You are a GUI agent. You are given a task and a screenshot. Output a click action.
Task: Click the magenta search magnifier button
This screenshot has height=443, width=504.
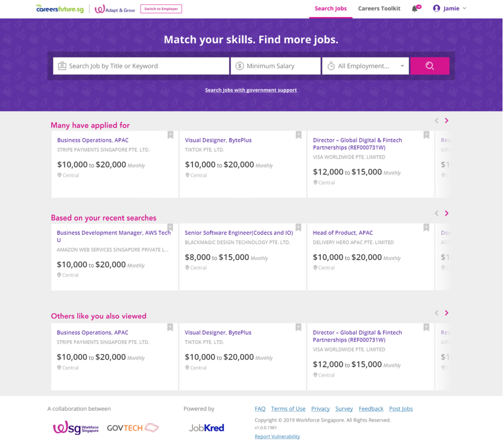pyautogui.click(x=431, y=66)
